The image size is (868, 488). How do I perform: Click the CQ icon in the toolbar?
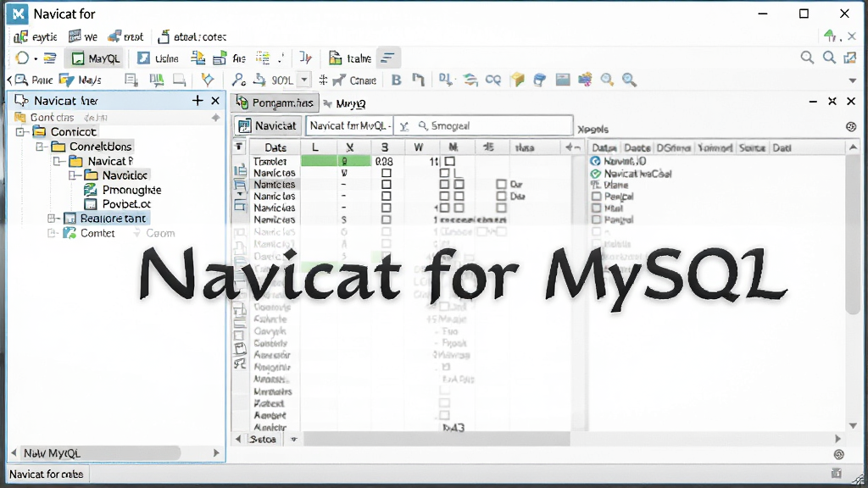[x=492, y=80]
